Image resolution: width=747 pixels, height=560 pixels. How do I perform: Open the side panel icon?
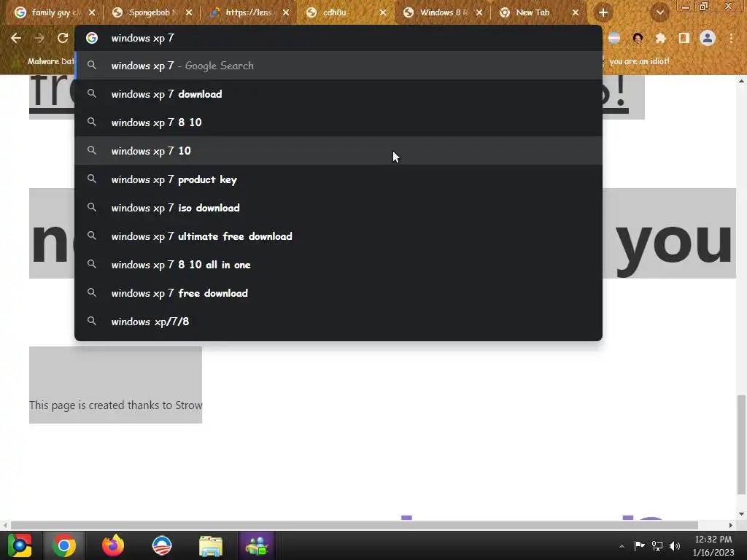pos(684,38)
